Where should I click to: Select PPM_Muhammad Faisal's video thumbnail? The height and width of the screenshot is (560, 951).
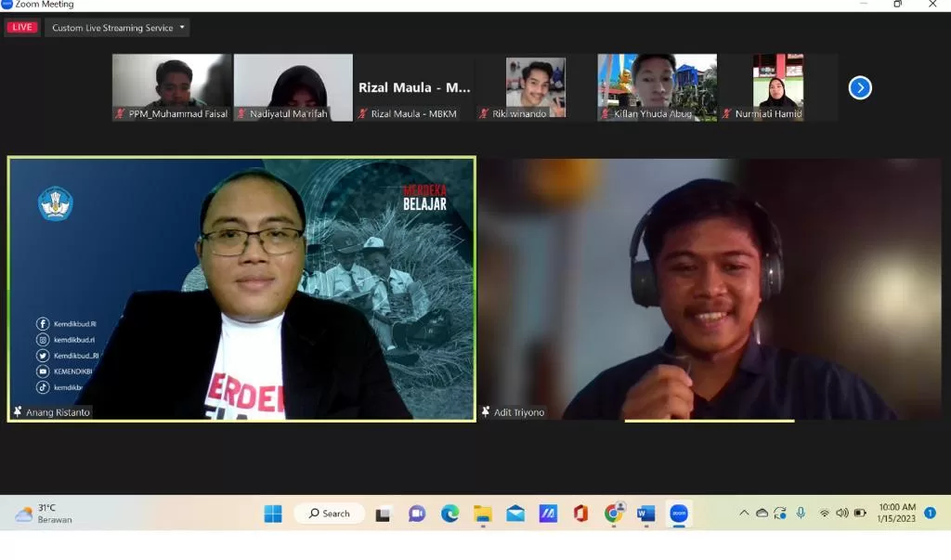(172, 87)
